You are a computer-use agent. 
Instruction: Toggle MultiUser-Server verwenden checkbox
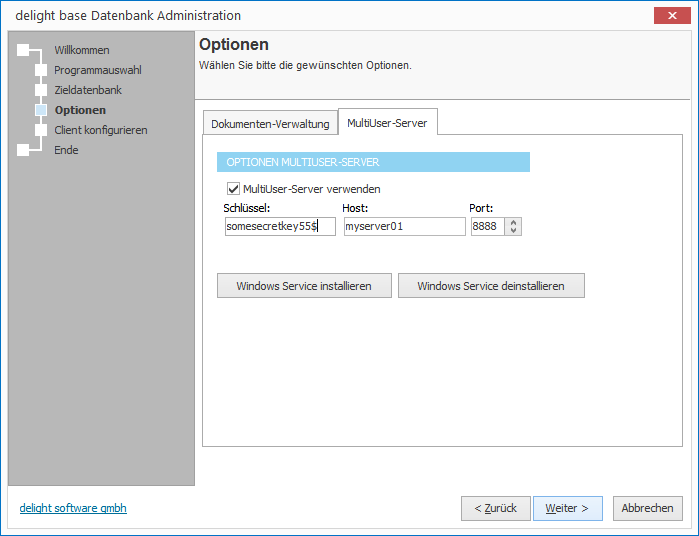point(234,189)
